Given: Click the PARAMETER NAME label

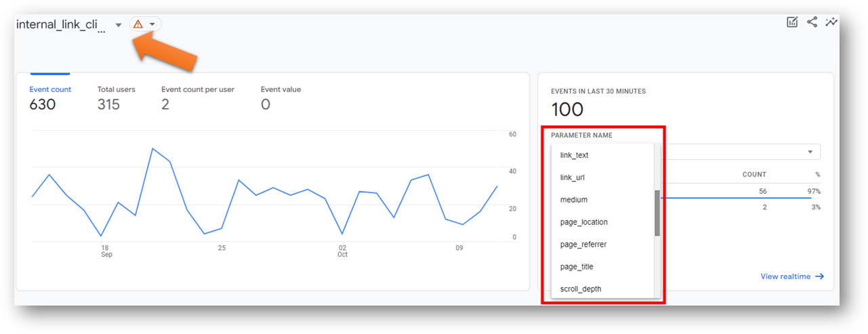Looking at the screenshot, I should [x=581, y=135].
